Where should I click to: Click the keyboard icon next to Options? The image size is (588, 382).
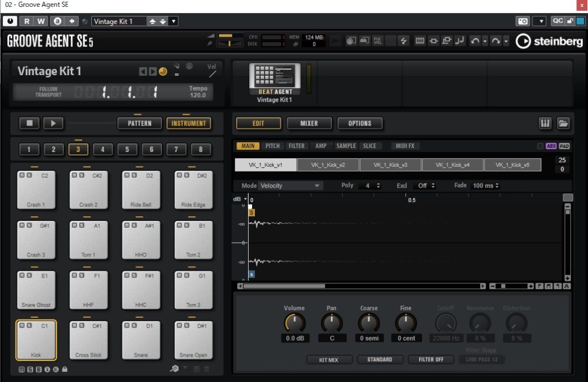(x=544, y=123)
